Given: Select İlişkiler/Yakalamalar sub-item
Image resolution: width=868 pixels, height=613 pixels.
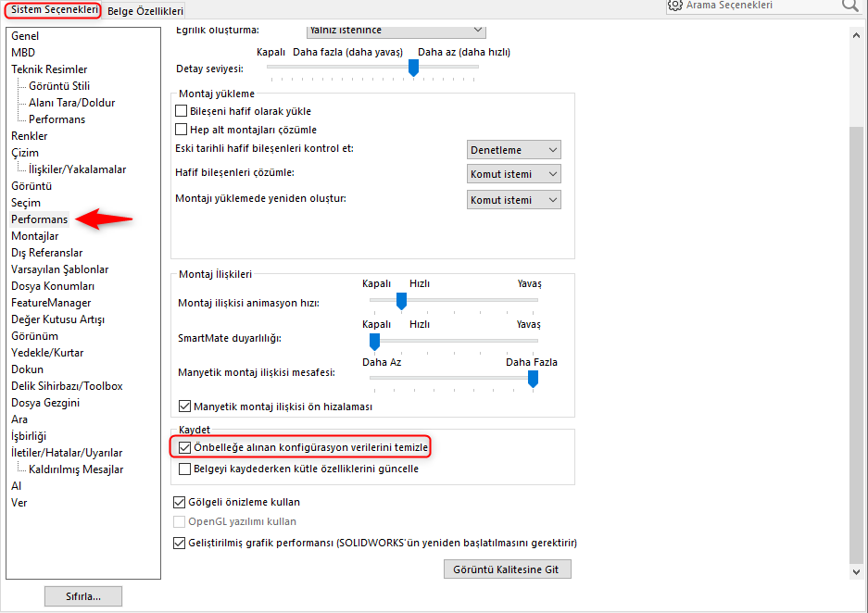Looking at the screenshot, I should [x=78, y=169].
